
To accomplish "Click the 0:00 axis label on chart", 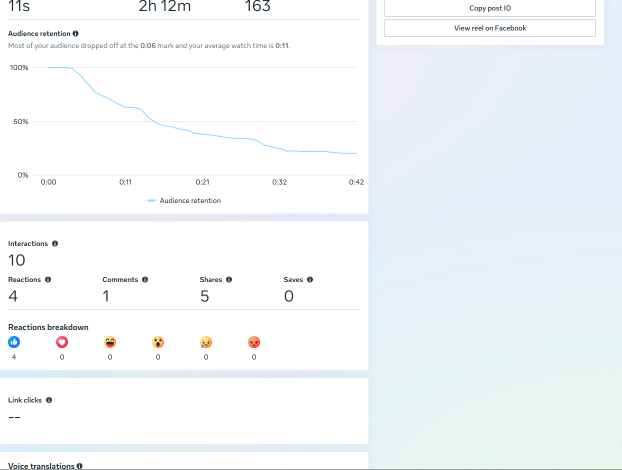I will (x=48, y=182).
